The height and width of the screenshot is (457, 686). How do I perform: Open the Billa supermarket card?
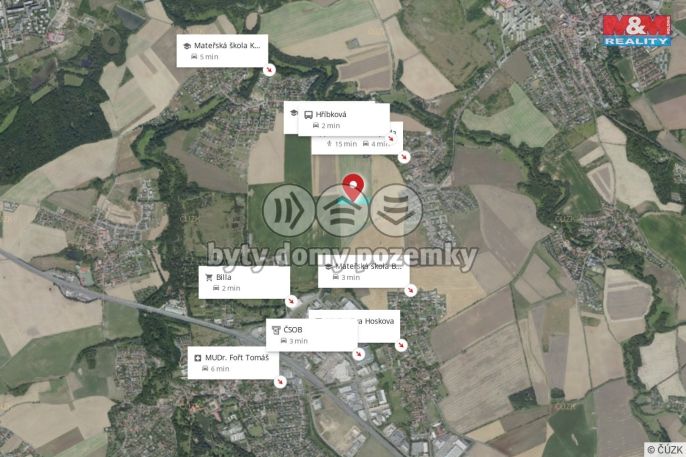pos(244,283)
